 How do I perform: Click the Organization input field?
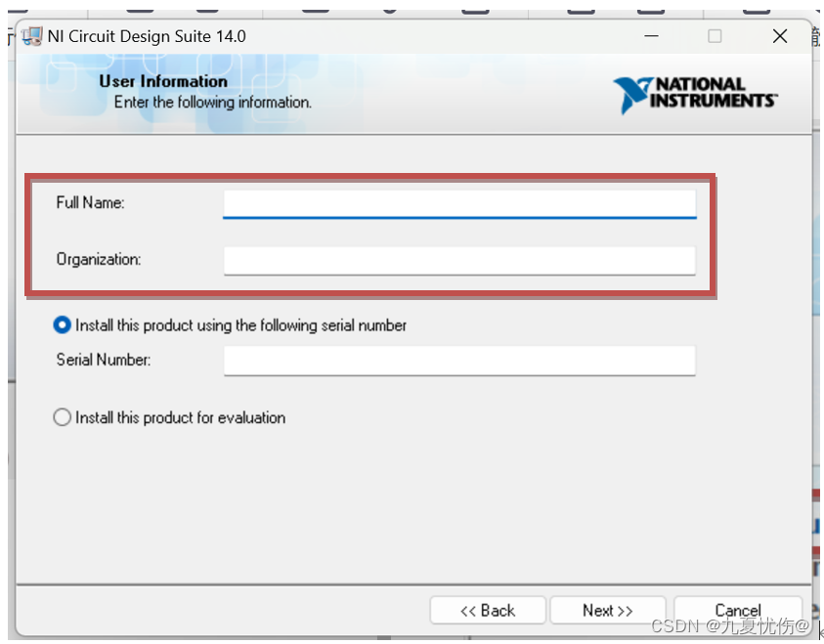coord(459,261)
